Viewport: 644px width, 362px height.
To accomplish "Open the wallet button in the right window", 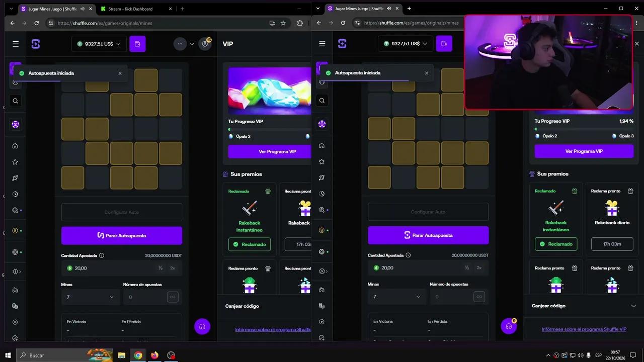I will pyautogui.click(x=444, y=44).
